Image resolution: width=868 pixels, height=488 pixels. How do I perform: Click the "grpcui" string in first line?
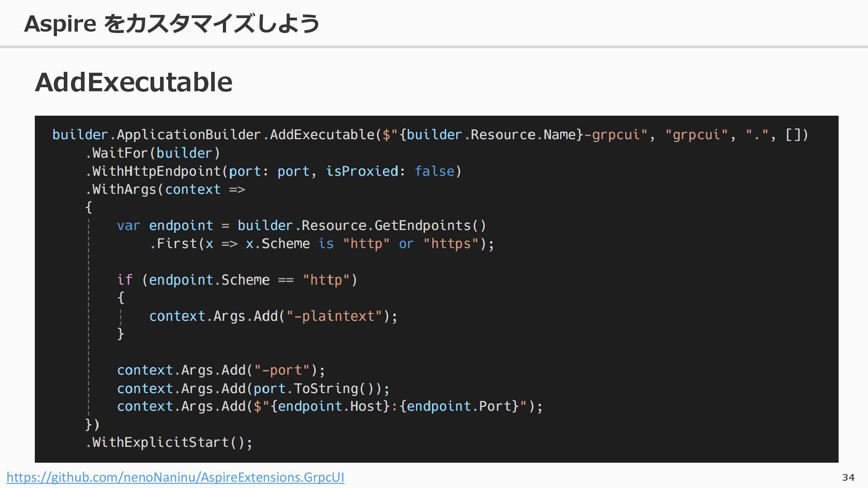pos(696,135)
